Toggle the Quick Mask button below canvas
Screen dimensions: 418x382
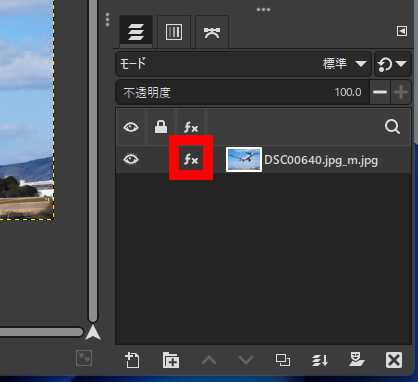click(84, 359)
